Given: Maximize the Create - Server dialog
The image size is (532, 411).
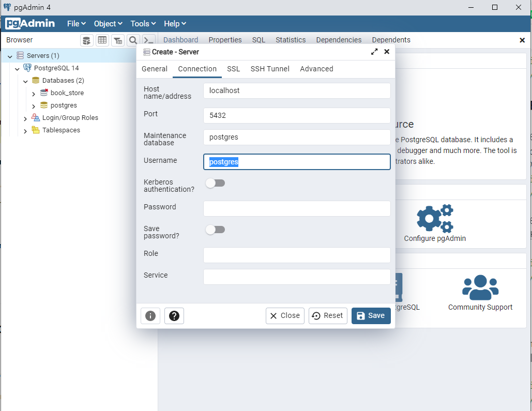Looking at the screenshot, I should click(x=374, y=52).
